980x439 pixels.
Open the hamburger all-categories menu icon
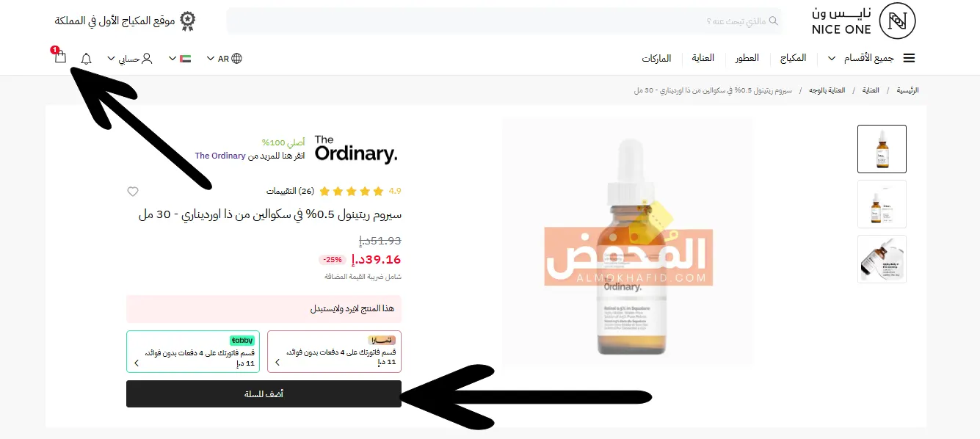[909, 58]
